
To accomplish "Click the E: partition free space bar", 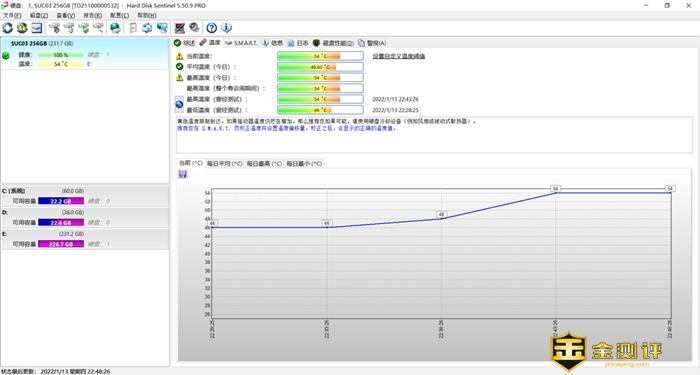I will click(x=61, y=244).
